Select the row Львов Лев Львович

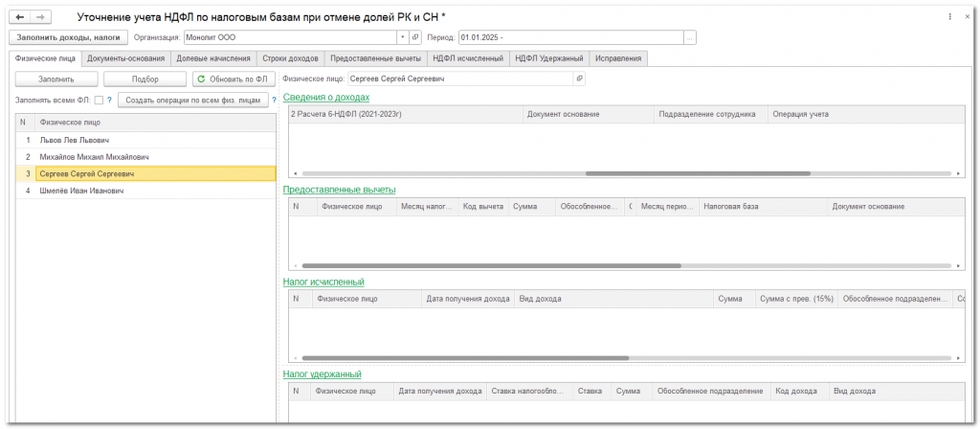145,140
